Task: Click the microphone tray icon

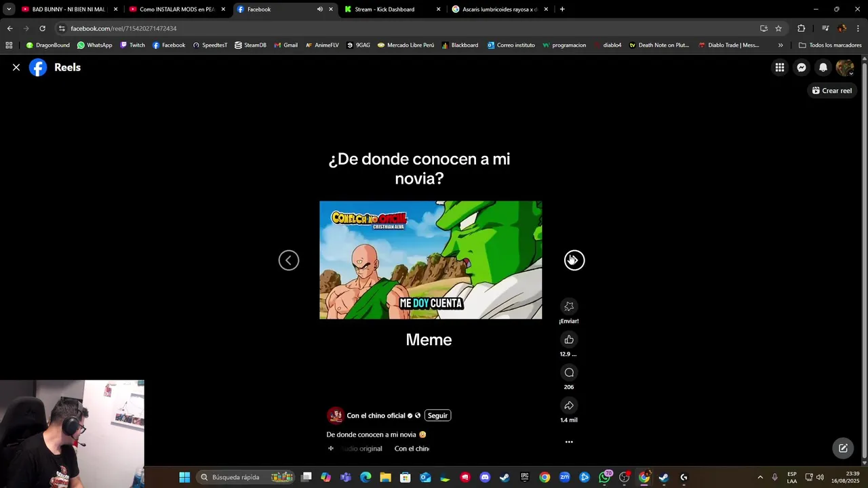Action: [775, 477]
